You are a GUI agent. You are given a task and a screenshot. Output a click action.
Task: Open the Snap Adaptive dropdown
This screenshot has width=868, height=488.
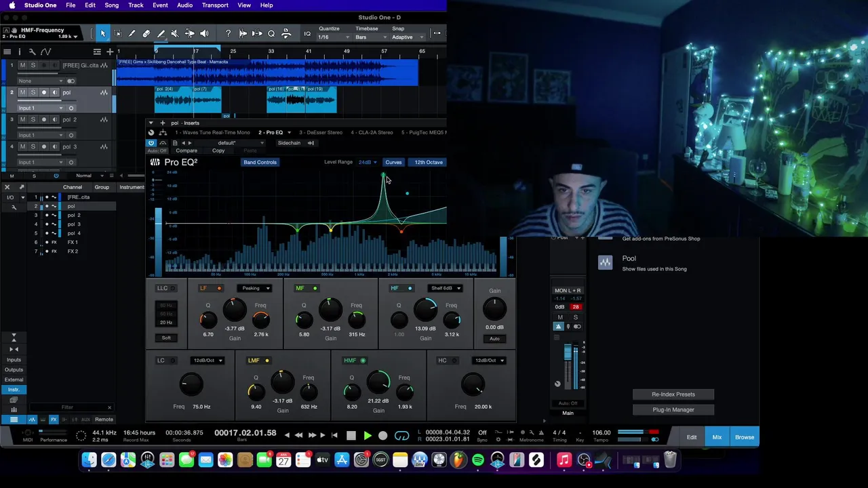coord(408,37)
